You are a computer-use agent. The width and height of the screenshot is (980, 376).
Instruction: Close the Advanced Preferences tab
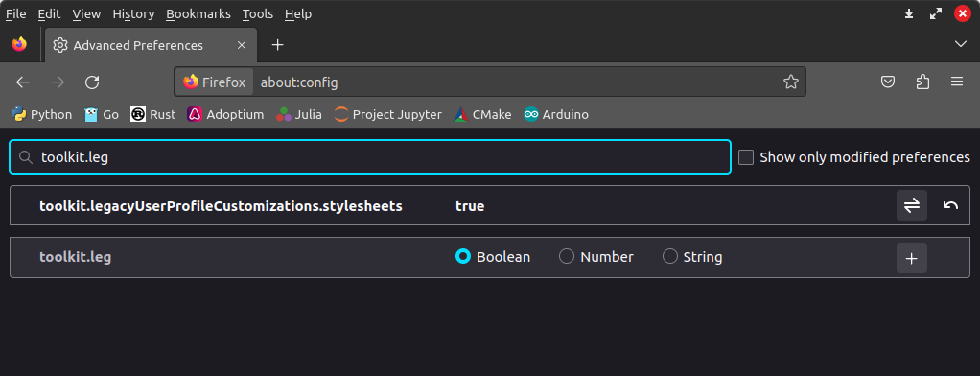[242, 45]
